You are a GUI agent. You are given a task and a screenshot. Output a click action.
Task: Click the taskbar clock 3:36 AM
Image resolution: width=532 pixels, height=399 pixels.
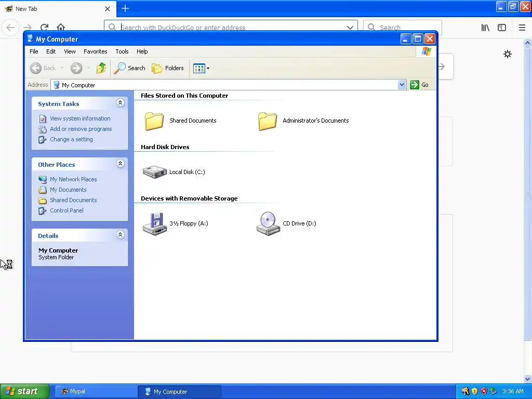coord(513,391)
